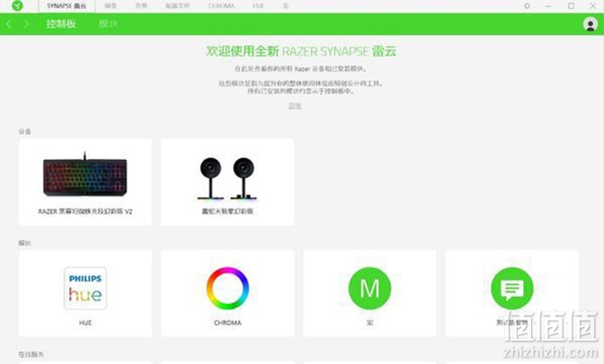
Task: Open the CHROMA color ring module
Action: click(x=227, y=294)
